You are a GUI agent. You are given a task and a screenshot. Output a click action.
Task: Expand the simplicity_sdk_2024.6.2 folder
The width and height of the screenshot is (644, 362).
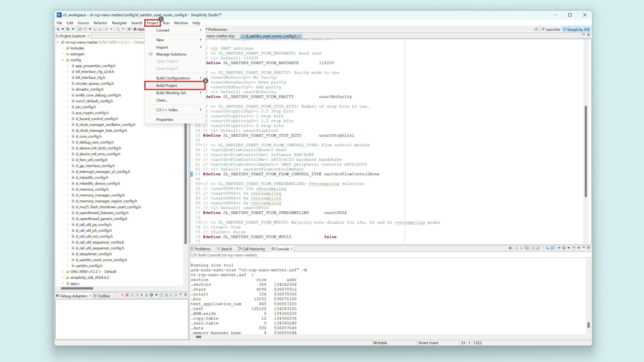63,277
